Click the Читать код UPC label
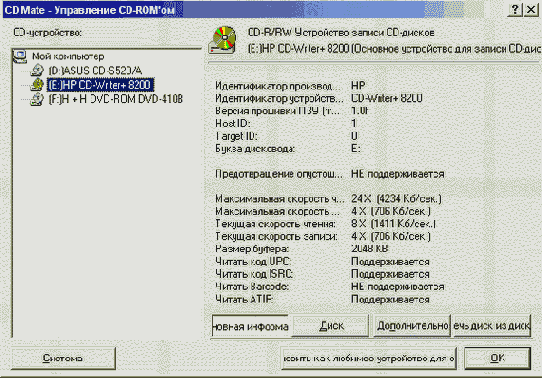 point(253,261)
